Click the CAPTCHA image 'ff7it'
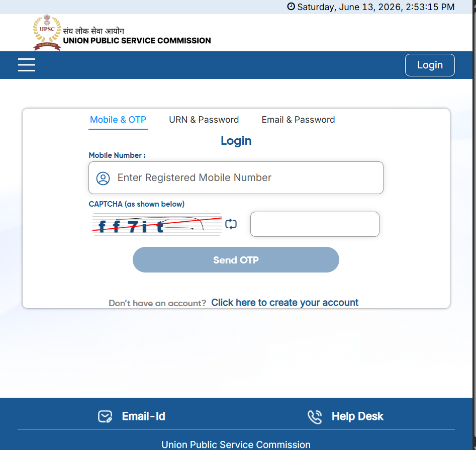 (157, 224)
